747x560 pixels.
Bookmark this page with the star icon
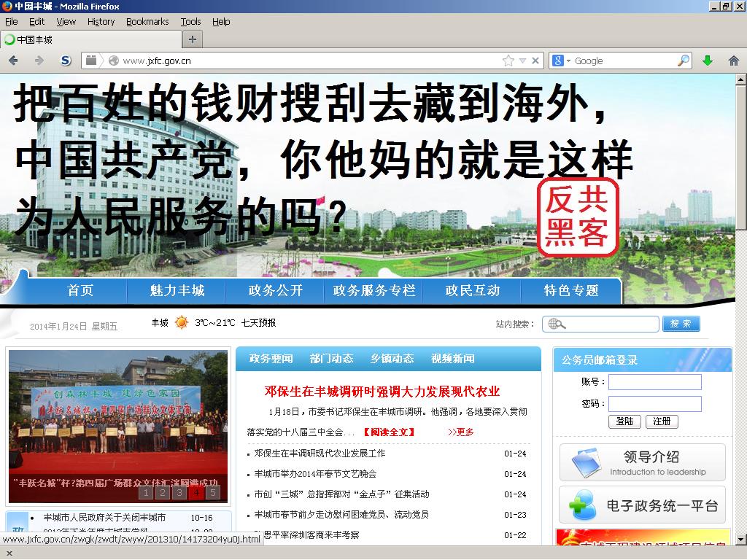point(508,61)
